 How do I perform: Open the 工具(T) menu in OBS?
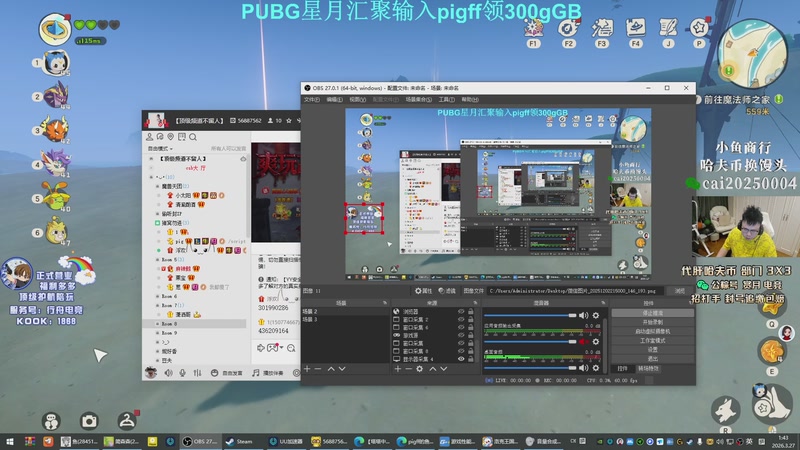tap(446, 99)
